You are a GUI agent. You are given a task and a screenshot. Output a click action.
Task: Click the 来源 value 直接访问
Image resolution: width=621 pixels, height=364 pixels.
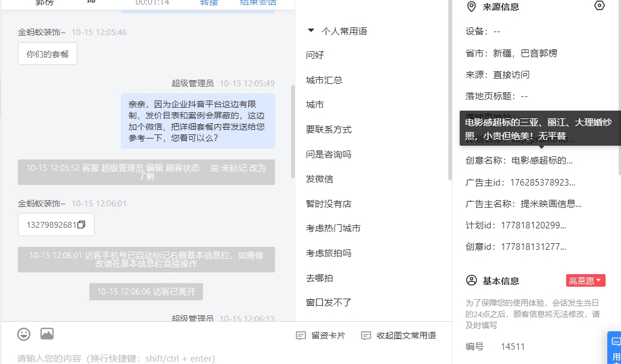[x=511, y=74]
